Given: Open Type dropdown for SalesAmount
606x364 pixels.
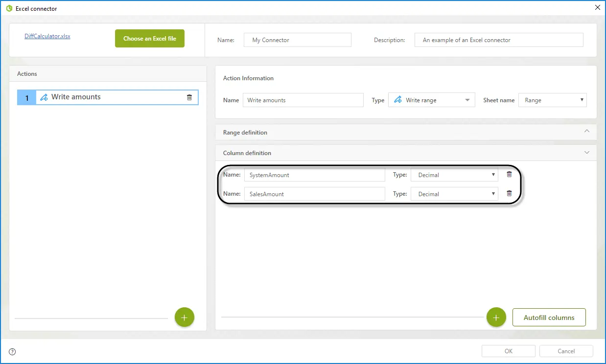Looking at the screenshot, I should point(454,194).
